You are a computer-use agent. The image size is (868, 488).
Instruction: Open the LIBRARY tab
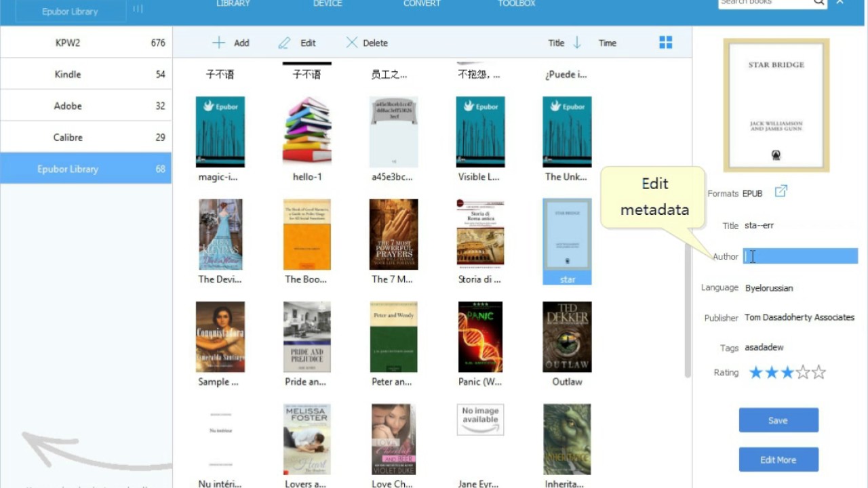pos(233,3)
